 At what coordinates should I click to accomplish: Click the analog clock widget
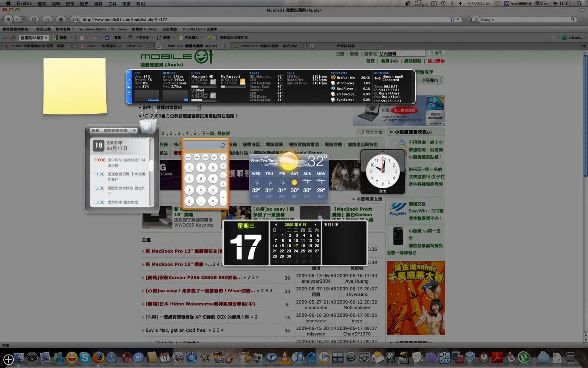[383, 171]
